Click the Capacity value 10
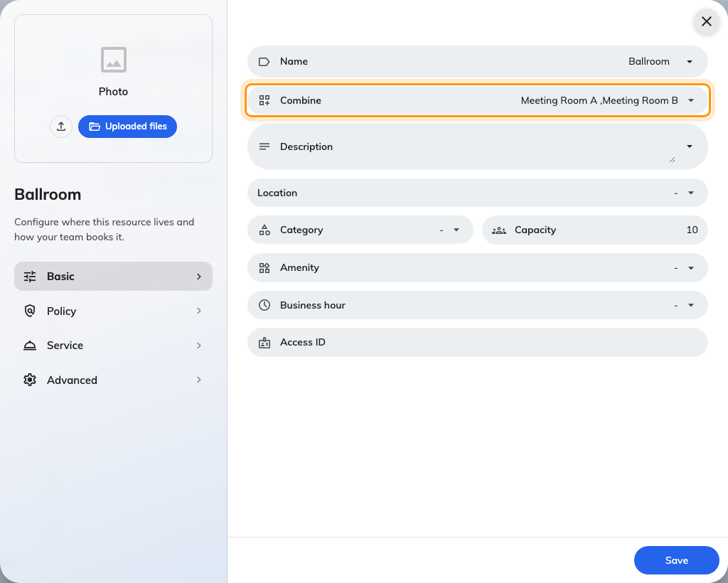 point(692,230)
